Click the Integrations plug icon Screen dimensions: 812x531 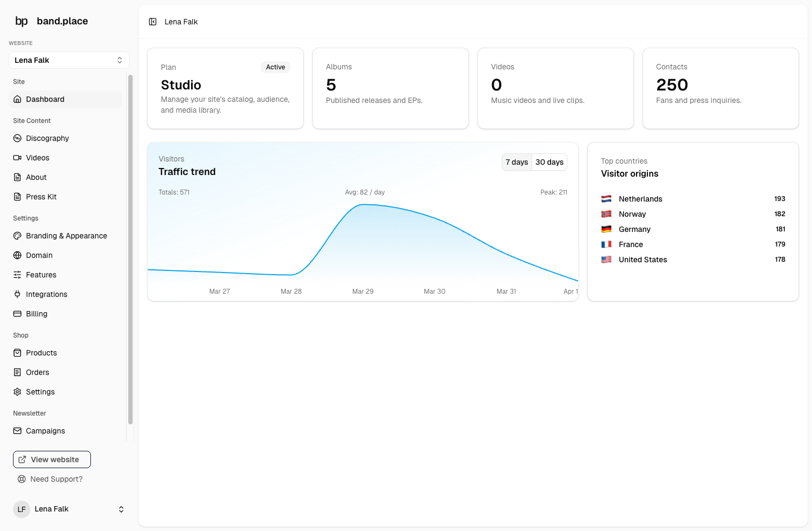click(x=17, y=294)
